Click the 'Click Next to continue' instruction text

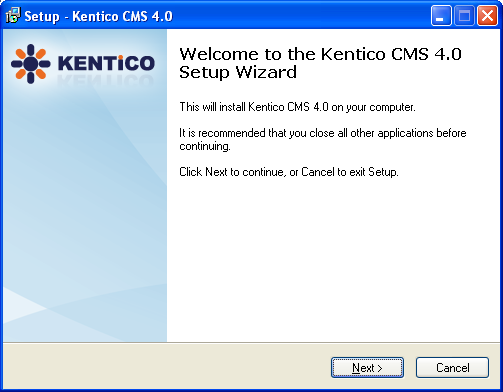point(289,172)
